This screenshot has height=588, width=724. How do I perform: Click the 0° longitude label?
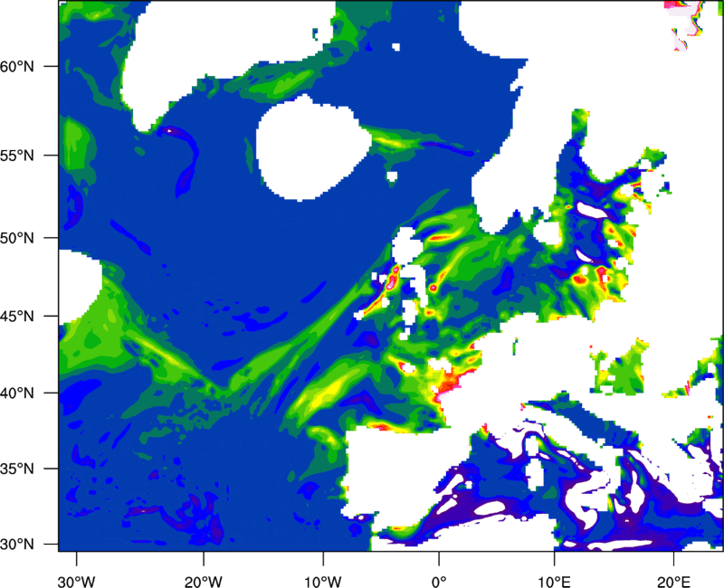[x=439, y=582]
